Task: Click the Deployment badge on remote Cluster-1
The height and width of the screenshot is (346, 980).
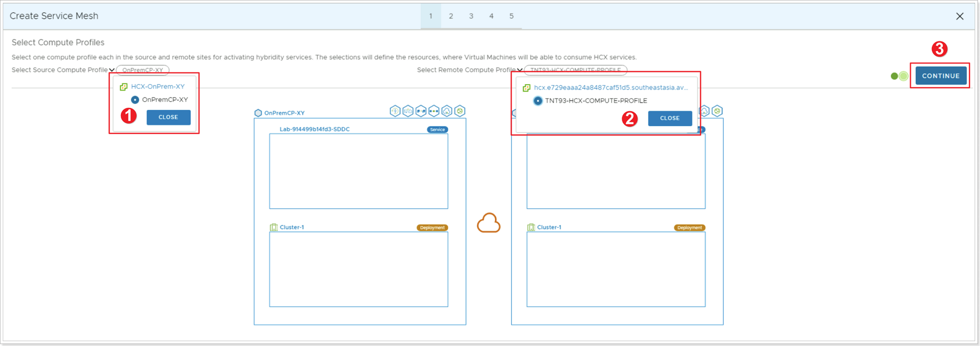Action: [689, 228]
